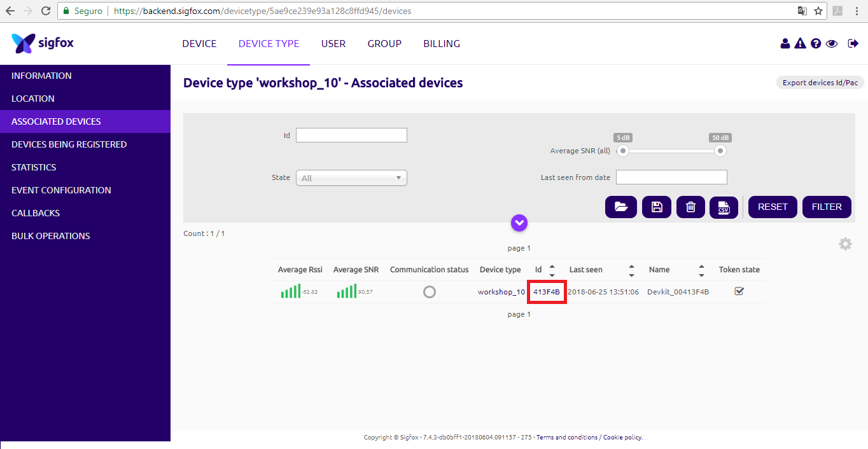Reload the page
Image resolution: width=868 pixels, height=449 pixels.
[x=46, y=11]
